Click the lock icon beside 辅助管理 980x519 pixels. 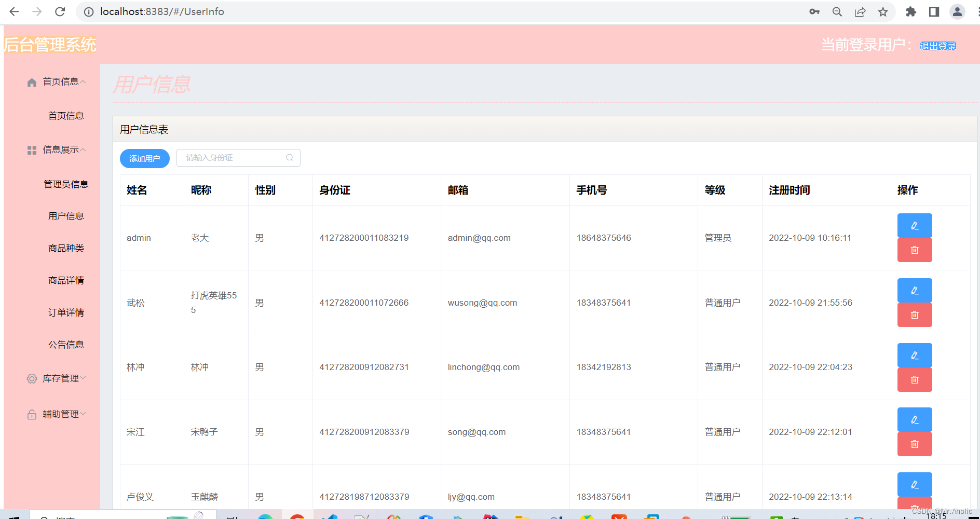(31, 414)
